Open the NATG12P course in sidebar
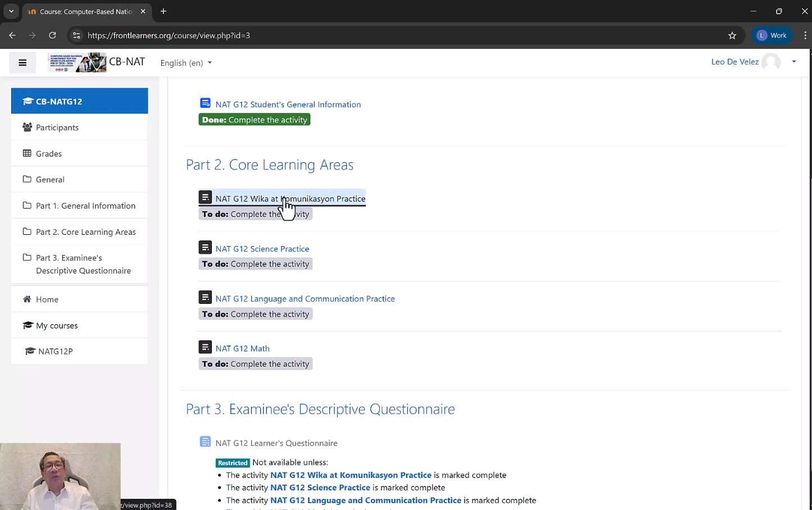This screenshot has width=812, height=510. (x=55, y=351)
